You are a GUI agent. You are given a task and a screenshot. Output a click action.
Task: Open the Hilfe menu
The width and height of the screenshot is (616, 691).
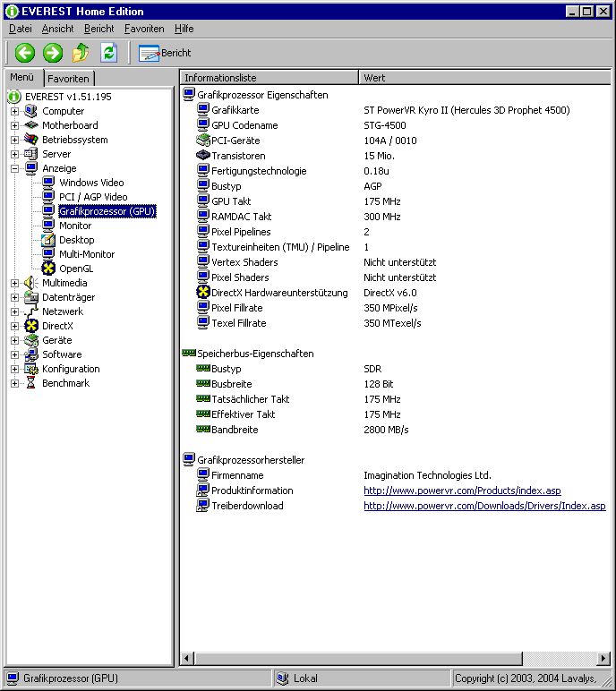(x=184, y=29)
